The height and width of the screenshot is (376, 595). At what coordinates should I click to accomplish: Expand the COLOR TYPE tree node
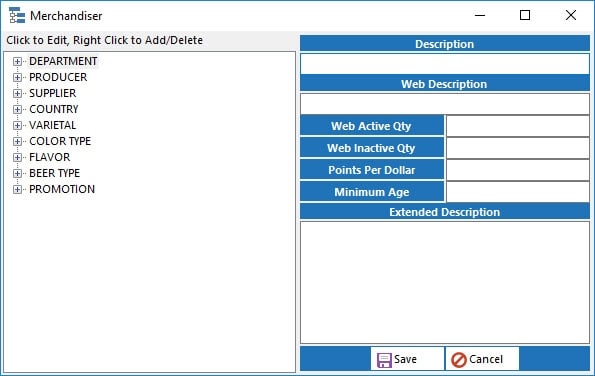(17, 142)
